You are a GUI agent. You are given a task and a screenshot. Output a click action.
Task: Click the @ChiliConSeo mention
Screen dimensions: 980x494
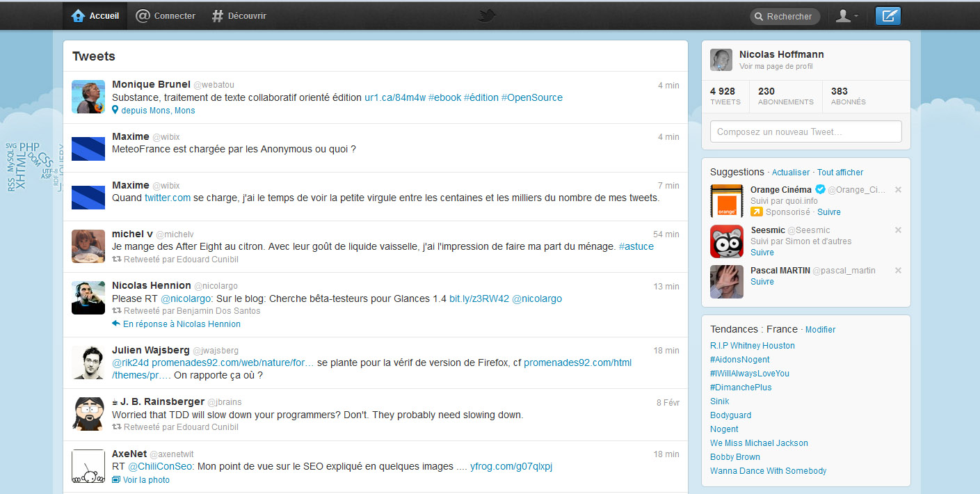click(161, 467)
